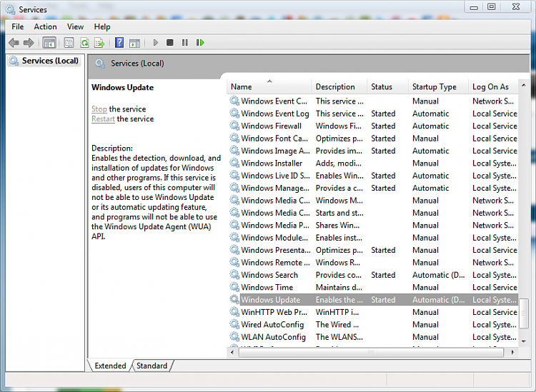
Task: Sort by the Startup Type column header
Action: pyautogui.click(x=438, y=86)
